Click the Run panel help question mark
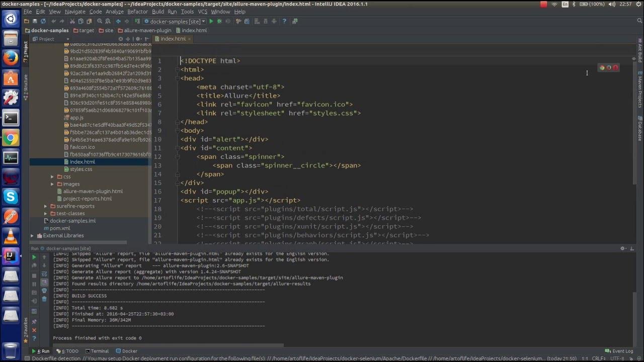Image resolution: width=644 pixels, height=362 pixels. tap(34, 338)
